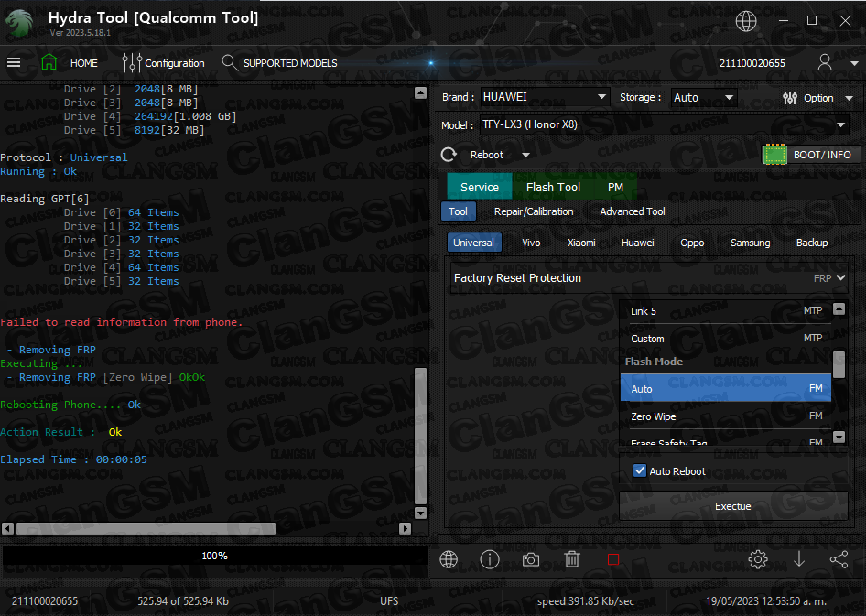Click the log horizontal scrollbar thumb
This screenshot has width=866, height=616.
146,529
